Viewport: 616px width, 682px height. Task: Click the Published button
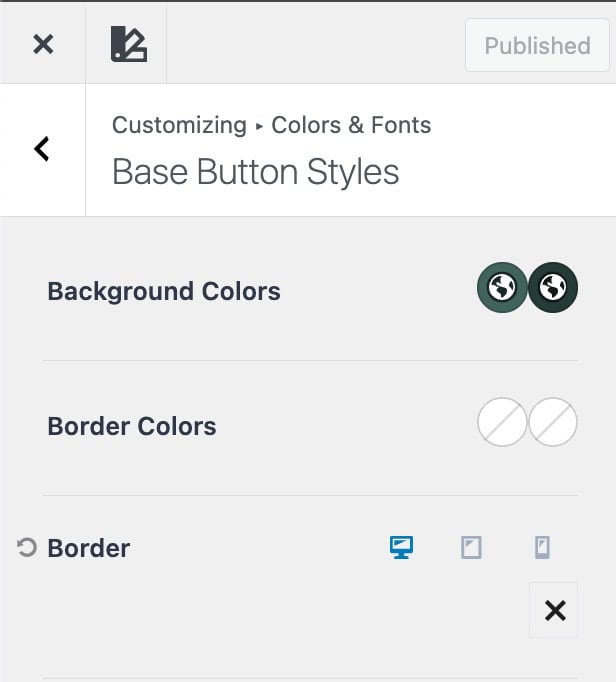click(537, 46)
